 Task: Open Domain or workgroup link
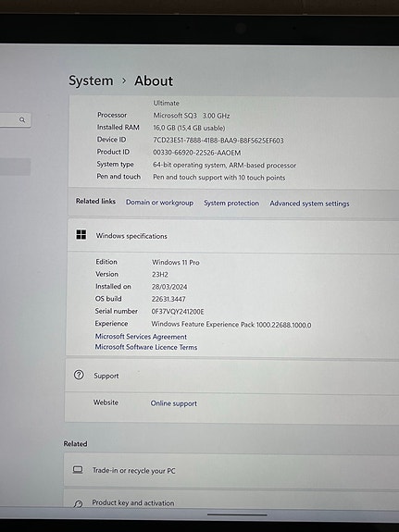click(159, 203)
